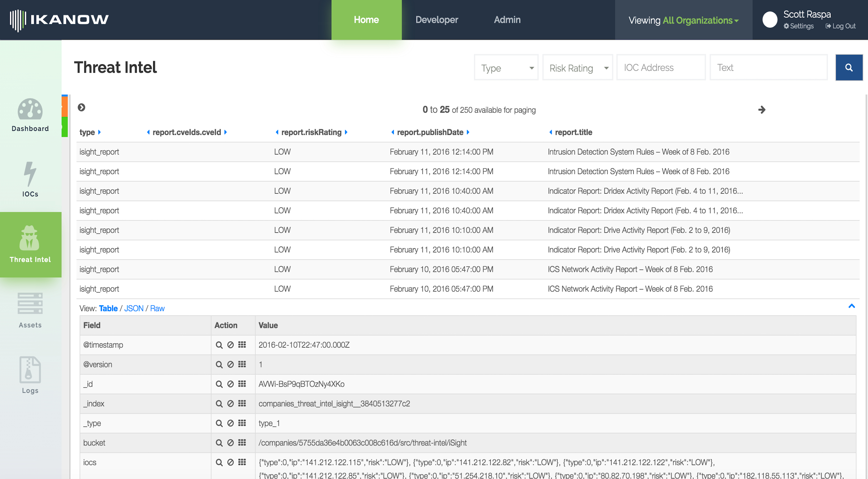Move report.publishDate column right
868x479 pixels.
coord(468,132)
